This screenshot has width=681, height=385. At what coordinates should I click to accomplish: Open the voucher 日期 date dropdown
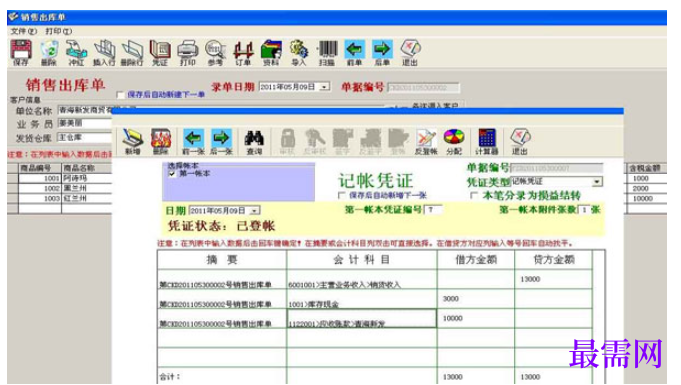click(255, 211)
